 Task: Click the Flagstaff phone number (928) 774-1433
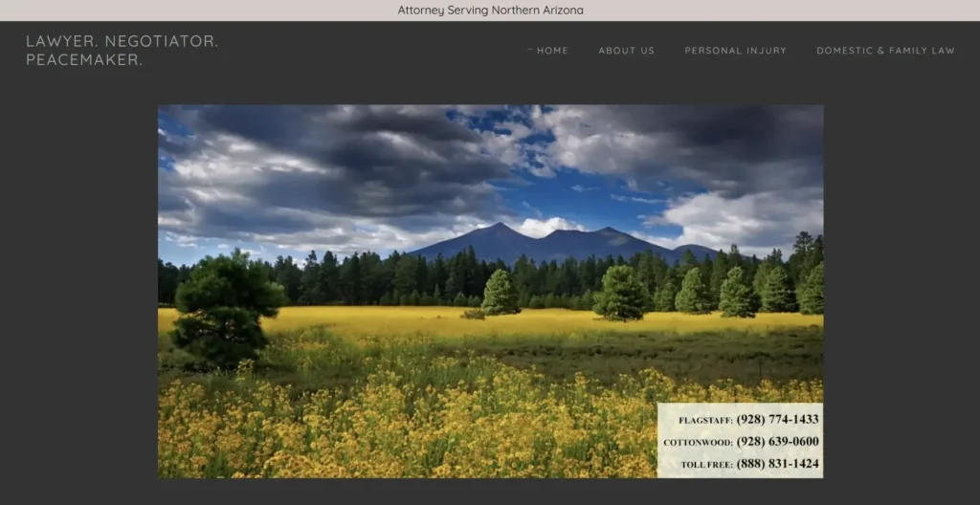[777, 419]
